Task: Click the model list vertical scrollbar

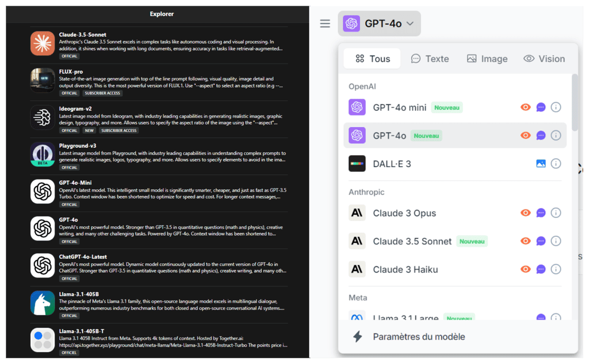Action: tap(575, 102)
